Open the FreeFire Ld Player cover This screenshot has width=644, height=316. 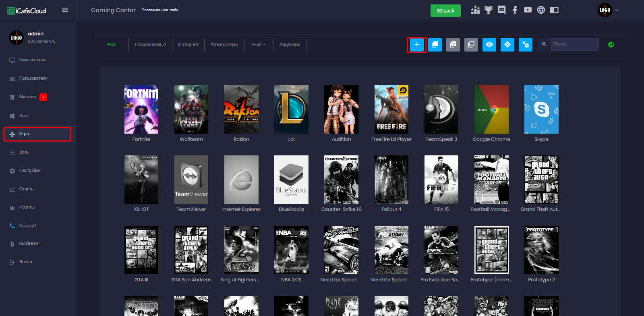point(391,109)
